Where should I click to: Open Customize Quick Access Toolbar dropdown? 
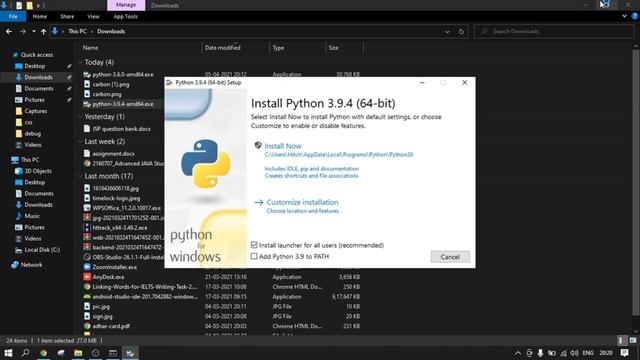(x=38, y=5)
